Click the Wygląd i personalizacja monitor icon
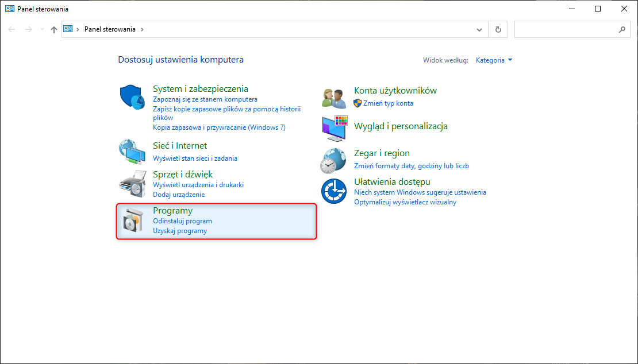 [334, 128]
